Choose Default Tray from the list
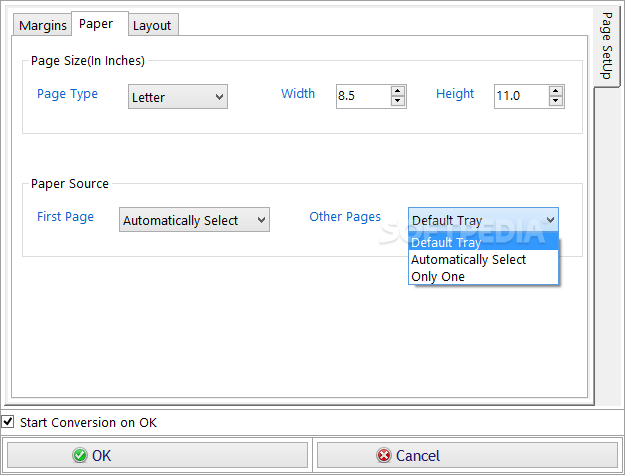625x475 pixels. (483, 242)
